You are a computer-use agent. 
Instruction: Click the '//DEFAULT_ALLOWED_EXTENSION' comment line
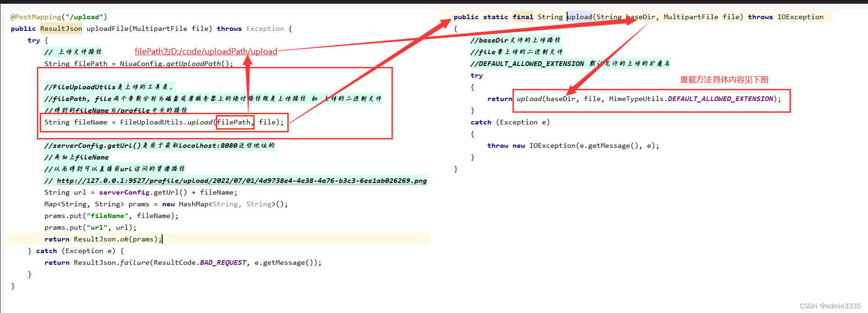(x=570, y=64)
